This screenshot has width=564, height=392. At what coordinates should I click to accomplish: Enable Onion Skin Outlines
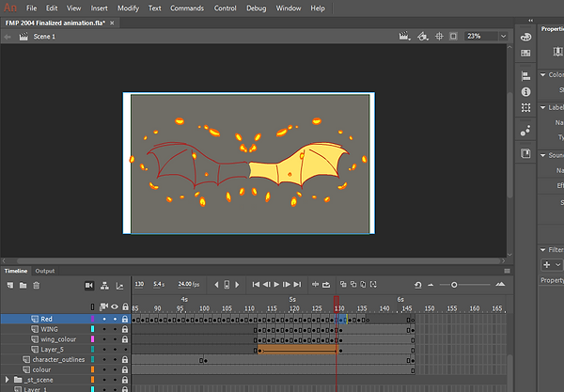pos(353,285)
